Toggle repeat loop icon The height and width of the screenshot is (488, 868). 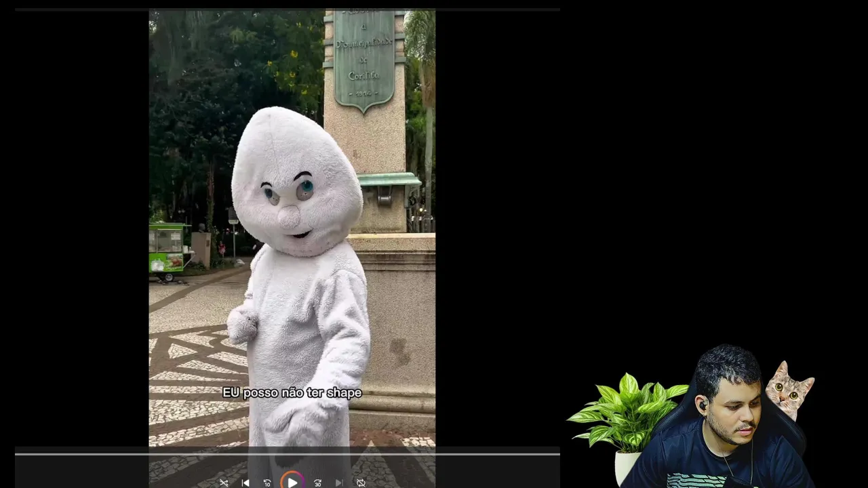[361, 483]
